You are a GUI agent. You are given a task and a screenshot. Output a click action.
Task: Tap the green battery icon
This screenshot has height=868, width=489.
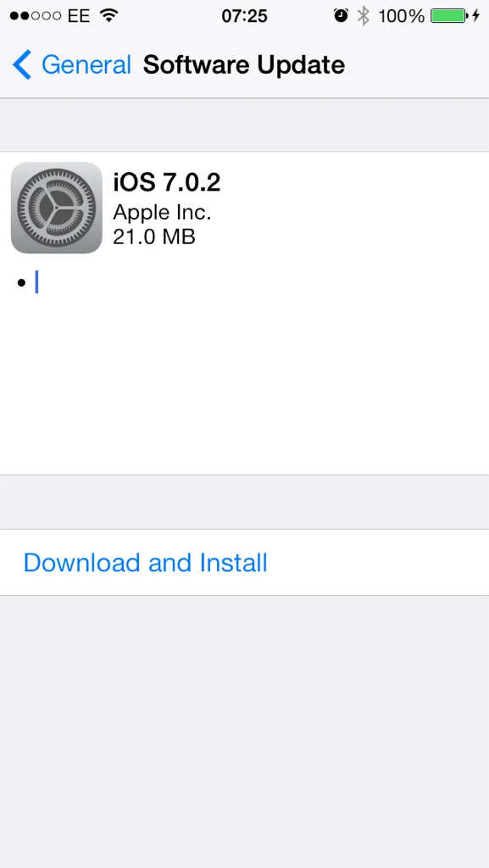(x=448, y=15)
